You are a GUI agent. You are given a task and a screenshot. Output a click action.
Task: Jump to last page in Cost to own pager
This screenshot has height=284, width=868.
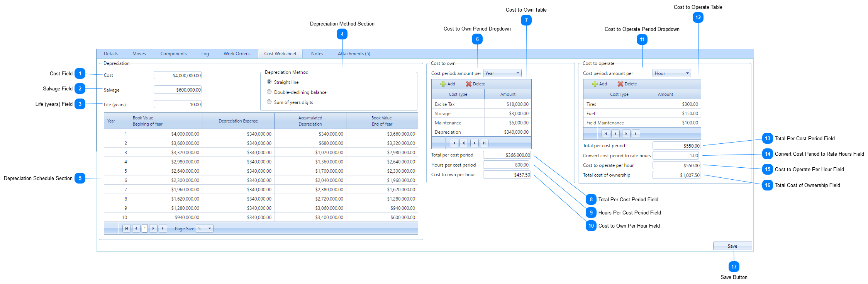[x=484, y=143]
